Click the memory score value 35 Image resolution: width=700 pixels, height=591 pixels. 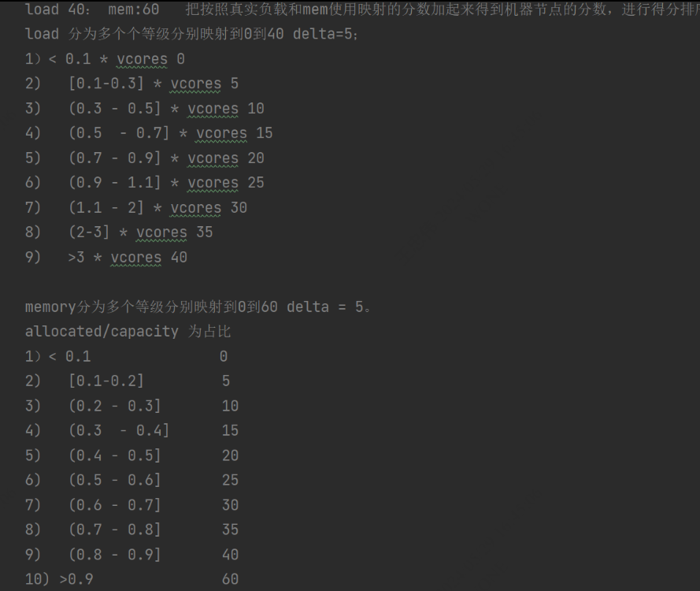(x=231, y=530)
